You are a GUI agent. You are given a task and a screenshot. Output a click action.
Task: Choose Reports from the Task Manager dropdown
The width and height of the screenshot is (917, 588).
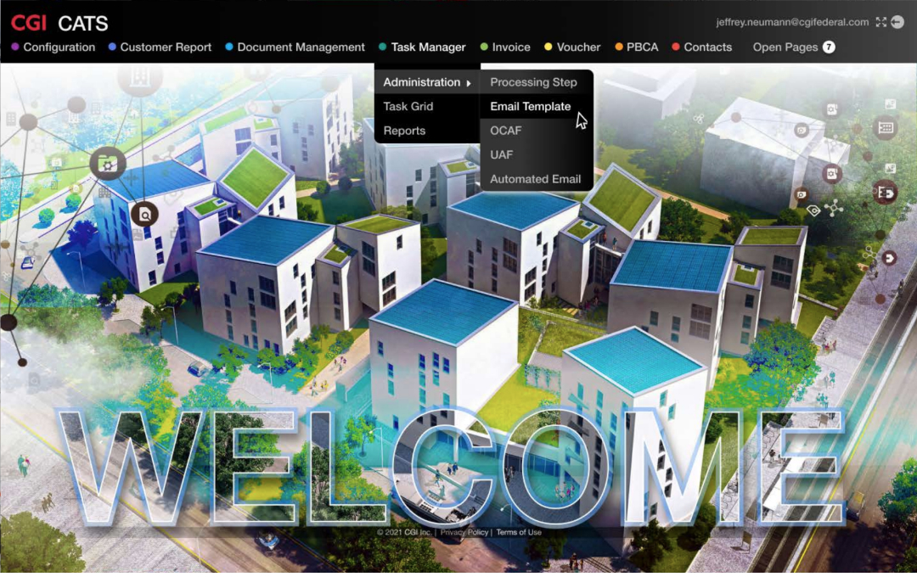click(427, 131)
